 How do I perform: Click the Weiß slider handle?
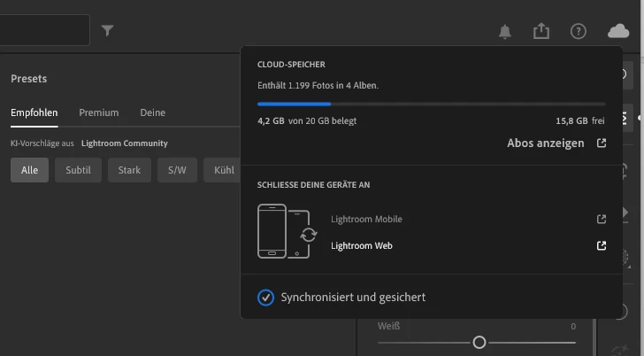pyautogui.click(x=479, y=342)
